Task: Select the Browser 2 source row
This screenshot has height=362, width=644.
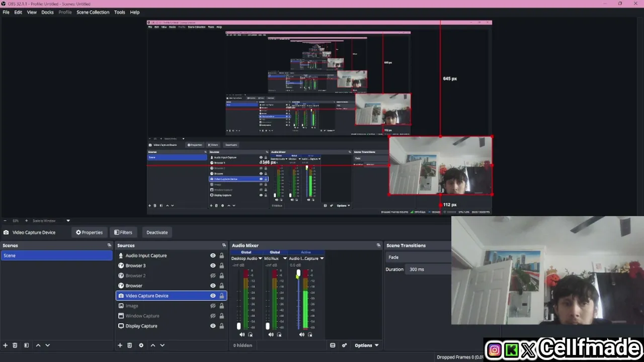Action: click(x=171, y=276)
